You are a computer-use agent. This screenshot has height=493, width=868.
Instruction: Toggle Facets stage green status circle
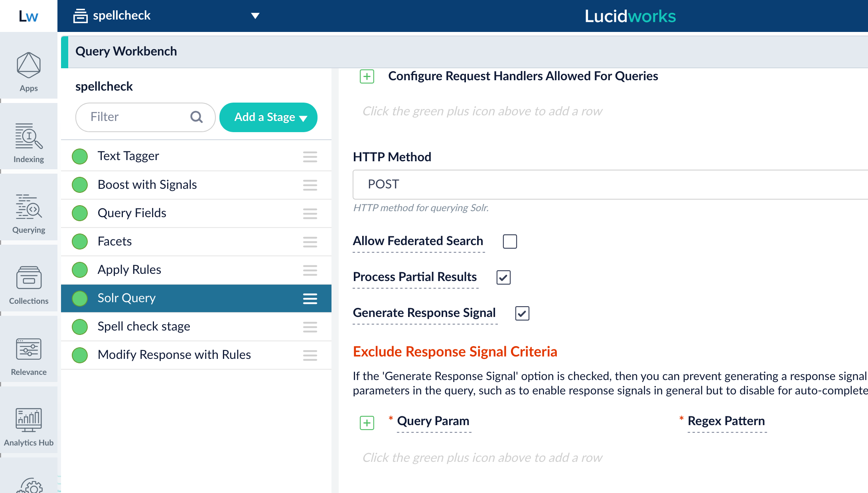tap(80, 242)
